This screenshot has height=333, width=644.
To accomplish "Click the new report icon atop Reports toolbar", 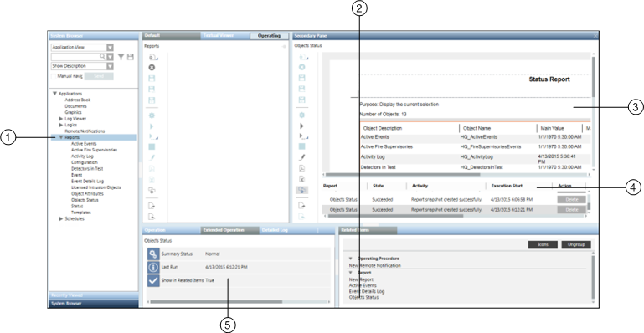I will [152, 57].
